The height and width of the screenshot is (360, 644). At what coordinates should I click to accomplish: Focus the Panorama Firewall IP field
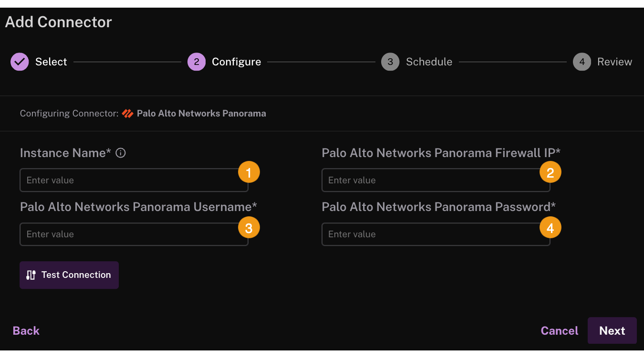[436, 180]
